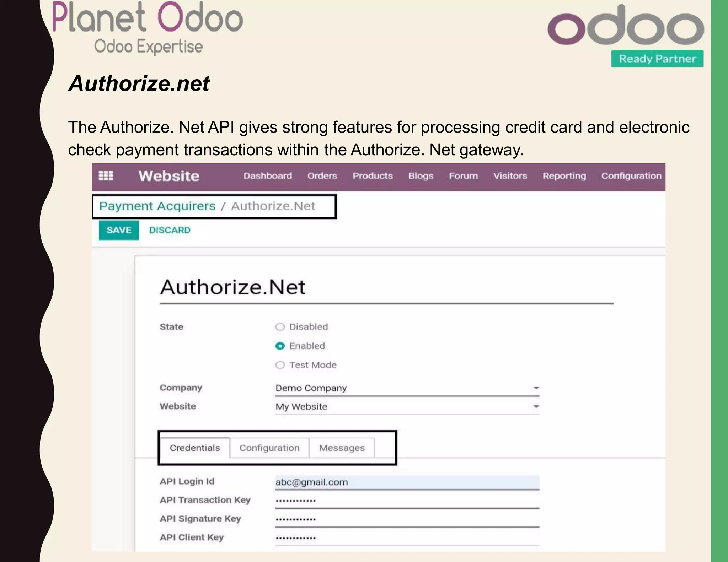Open the My Website dropdown
728x562 pixels.
click(x=407, y=407)
